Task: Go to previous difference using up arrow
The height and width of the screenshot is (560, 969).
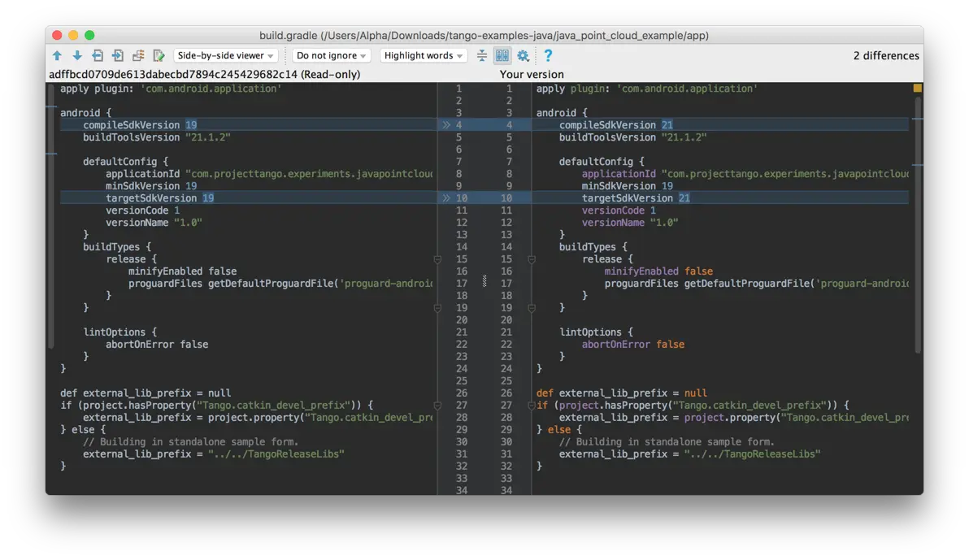Action: (x=57, y=55)
